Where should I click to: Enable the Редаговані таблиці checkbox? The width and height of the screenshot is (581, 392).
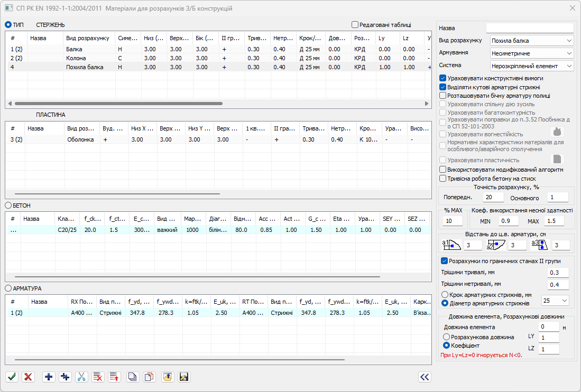(355, 24)
